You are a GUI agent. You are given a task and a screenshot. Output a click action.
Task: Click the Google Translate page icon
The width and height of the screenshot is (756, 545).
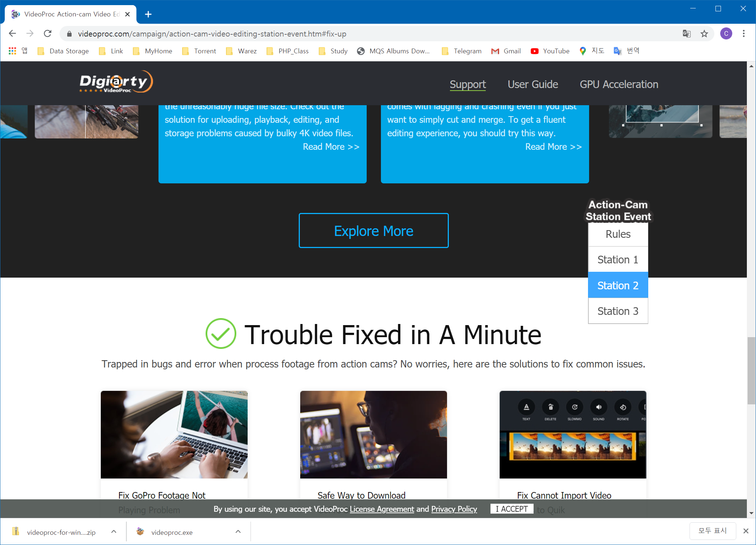(687, 34)
